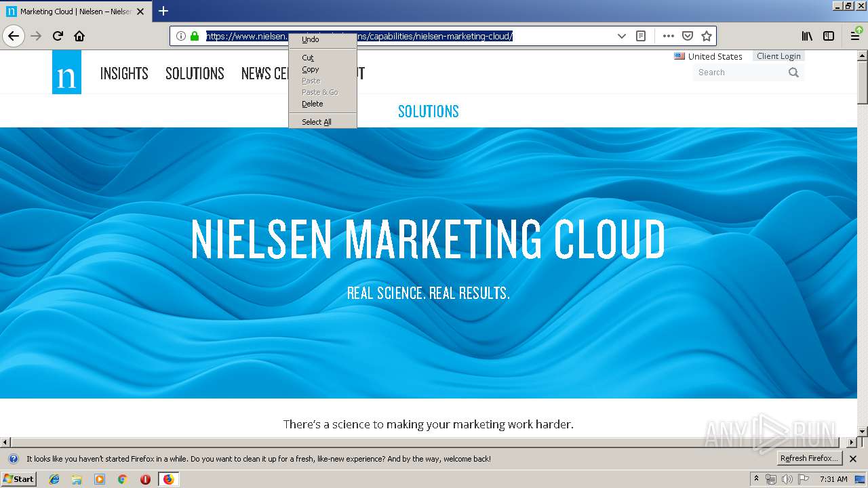The width and height of the screenshot is (868, 488).
Task: Click the Client Login button
Action: point(778,56)
